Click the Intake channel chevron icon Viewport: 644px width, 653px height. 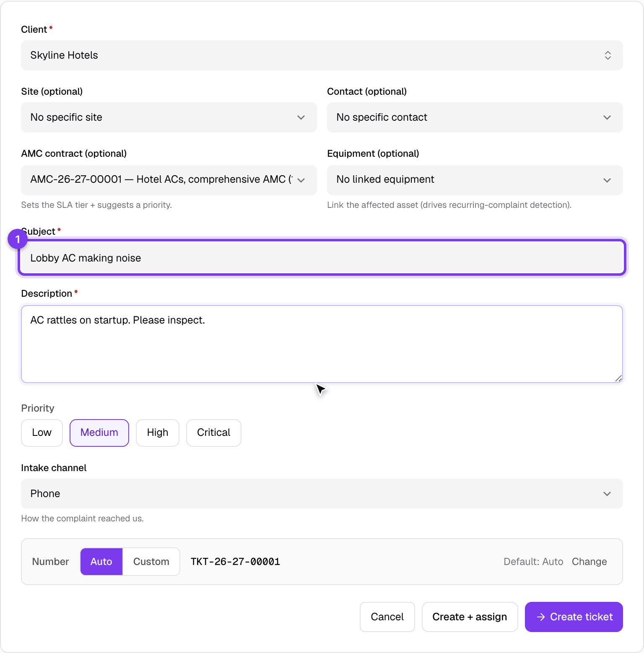(x=607, y=494)
